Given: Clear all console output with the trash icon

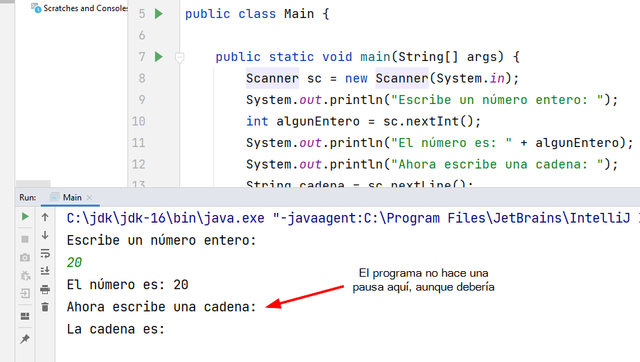Looking at the screenshot, I should pyautogui.click(x=45, y=307).
